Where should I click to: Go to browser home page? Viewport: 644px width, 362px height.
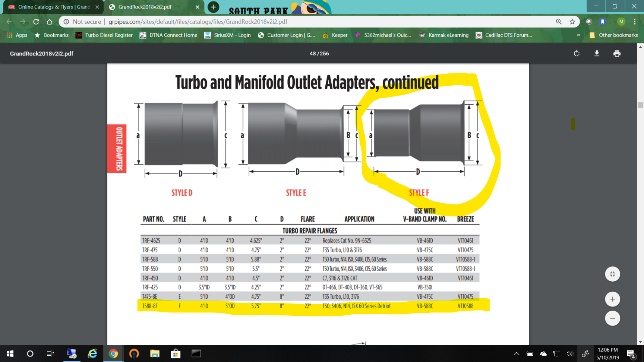pyautogui.click(x=49, y=22)
